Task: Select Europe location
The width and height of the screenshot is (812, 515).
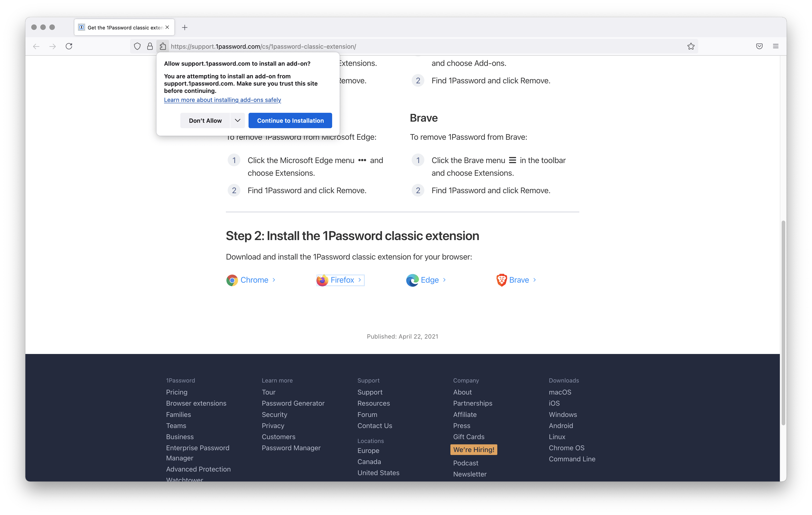Action: (x=368, y=451)
